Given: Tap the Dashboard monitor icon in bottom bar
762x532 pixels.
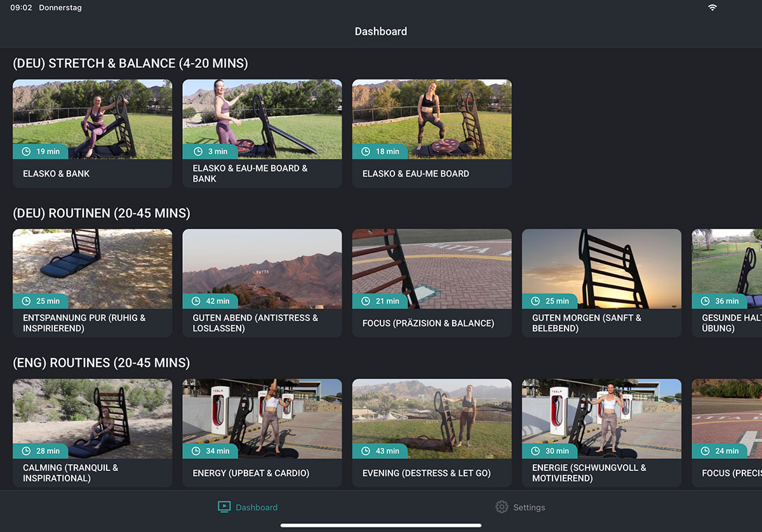Looking at the screenshot, I should (224, 507).
